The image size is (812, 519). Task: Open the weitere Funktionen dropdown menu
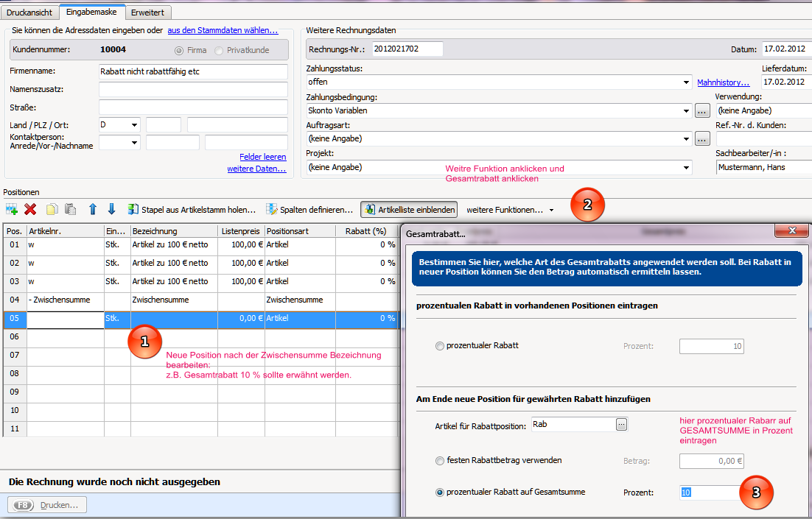pyautogui.click(x=510, y=210)
